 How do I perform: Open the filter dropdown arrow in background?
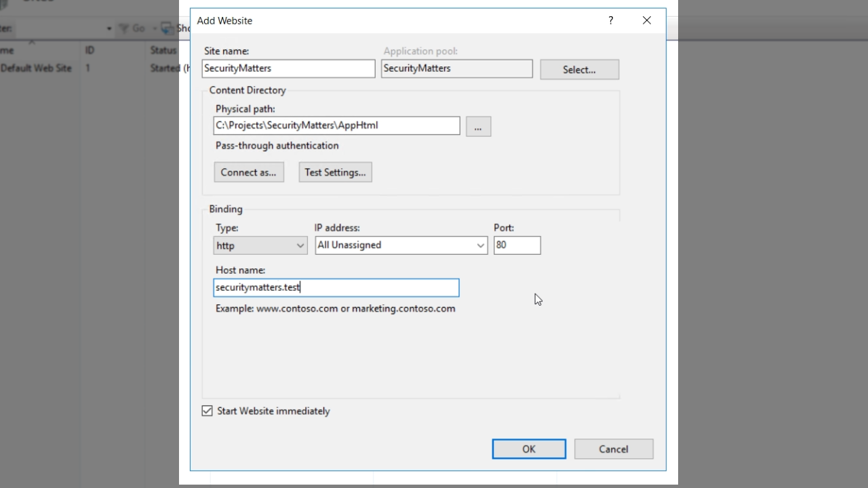[x=108, y=28]
